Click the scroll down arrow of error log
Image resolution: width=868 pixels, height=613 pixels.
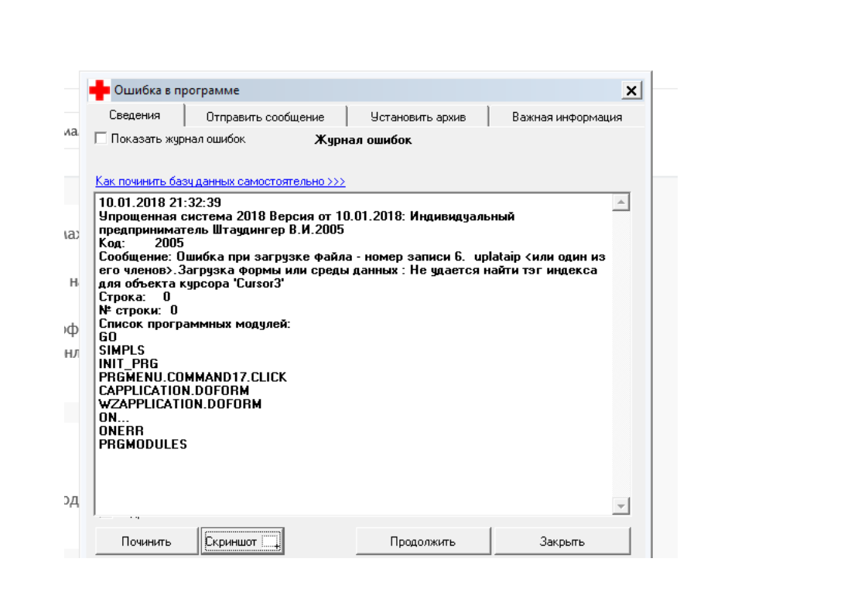point(621,506)
